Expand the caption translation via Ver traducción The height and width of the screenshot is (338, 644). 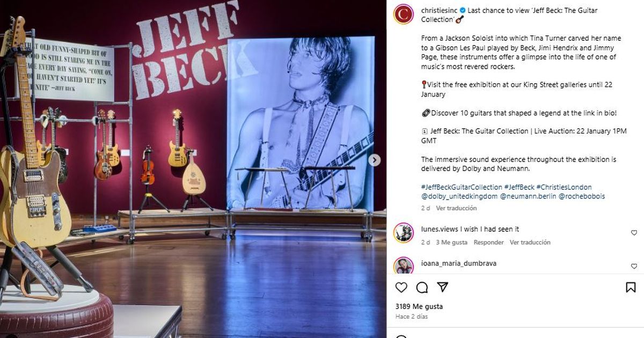click(456, 208)
